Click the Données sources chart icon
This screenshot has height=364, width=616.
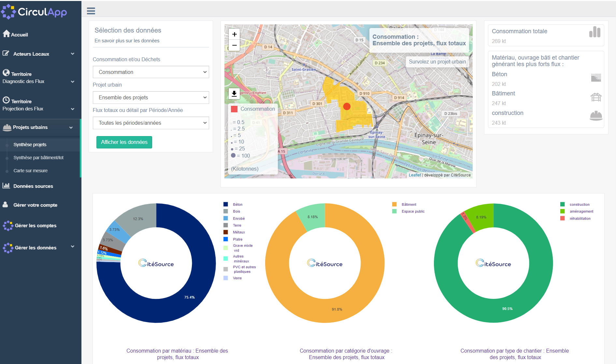click(6, 186)
